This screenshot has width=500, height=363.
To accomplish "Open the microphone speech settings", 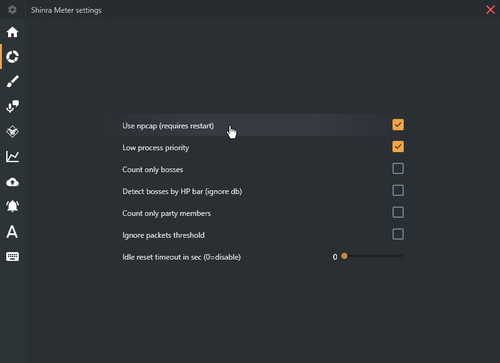I will (12, 106).
